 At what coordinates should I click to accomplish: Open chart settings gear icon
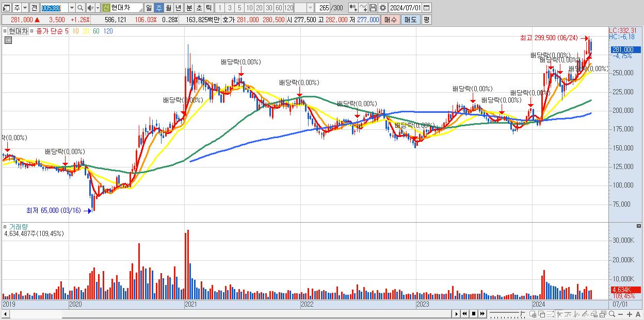point(383,8)
